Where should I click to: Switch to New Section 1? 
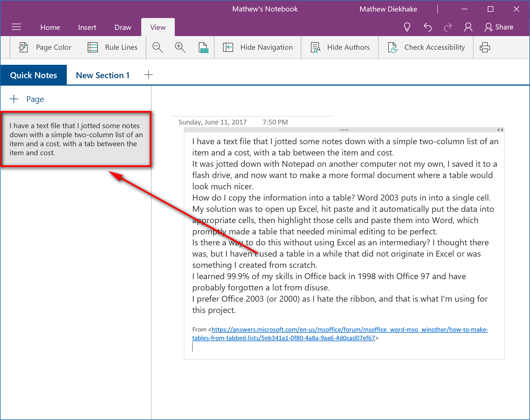click(x=103, y=75)
